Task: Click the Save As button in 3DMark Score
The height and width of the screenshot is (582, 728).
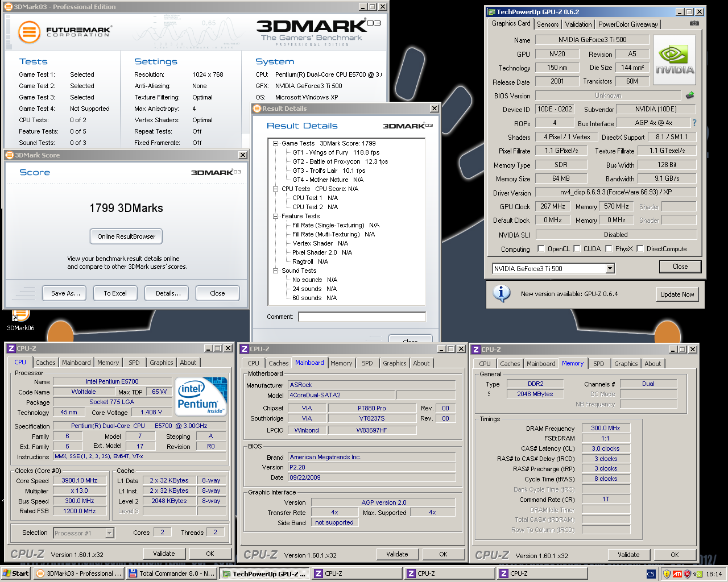Action: click(64, 293)
